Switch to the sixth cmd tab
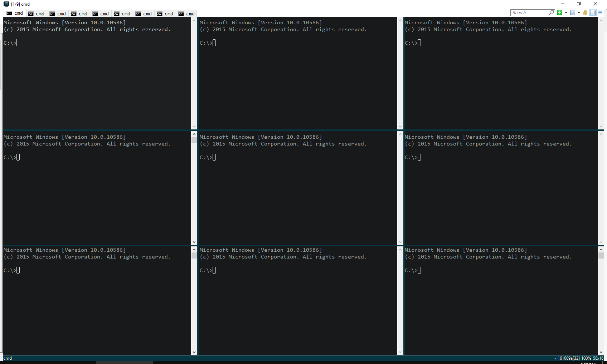This screenshot has width=607, height=364. [x=122, y=14]
